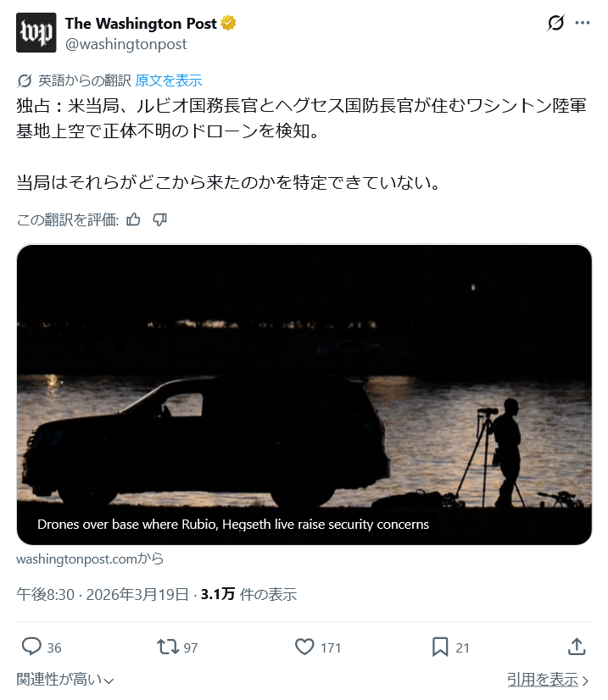Click the Washington Post profile avatar
608x700 pixels.
pos(36,33)
